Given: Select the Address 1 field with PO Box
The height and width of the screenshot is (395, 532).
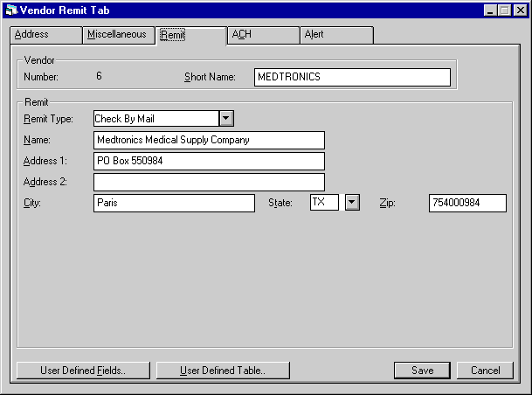Looking at the screenshot, I should point(209,161).
